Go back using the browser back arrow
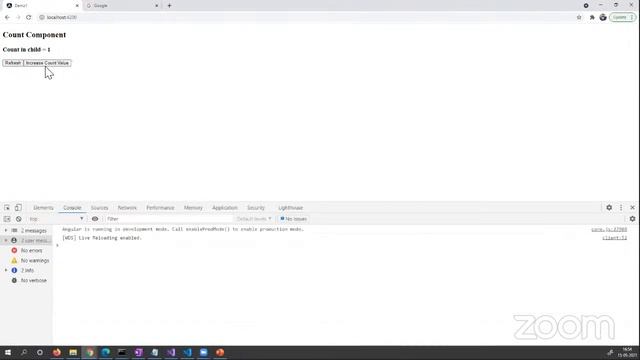The width and height of the screenshot is (640, 360). [7, 17]
